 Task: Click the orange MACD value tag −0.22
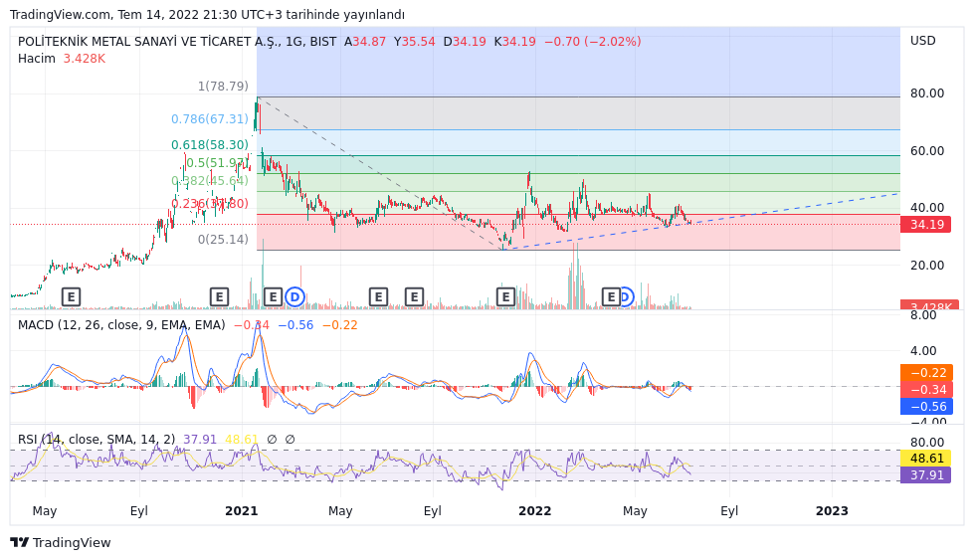(x=926, y=373)
